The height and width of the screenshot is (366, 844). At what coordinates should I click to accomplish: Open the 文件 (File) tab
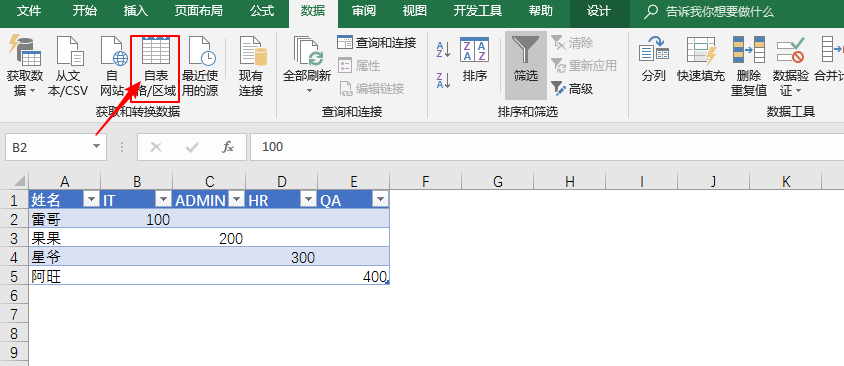29,11
